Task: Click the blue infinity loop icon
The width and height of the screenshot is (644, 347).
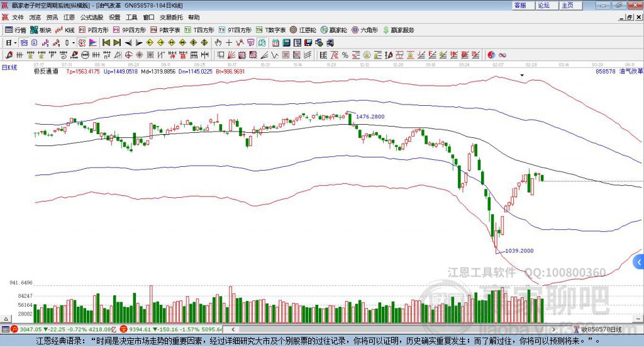Action: (502, 55)
